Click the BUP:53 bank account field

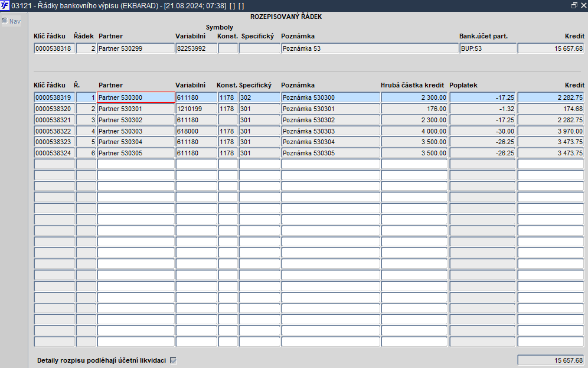[488, 48]
